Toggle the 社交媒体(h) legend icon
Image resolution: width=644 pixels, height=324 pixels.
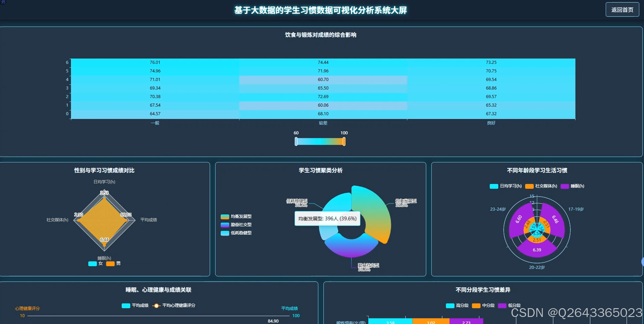tap(529, 186)
